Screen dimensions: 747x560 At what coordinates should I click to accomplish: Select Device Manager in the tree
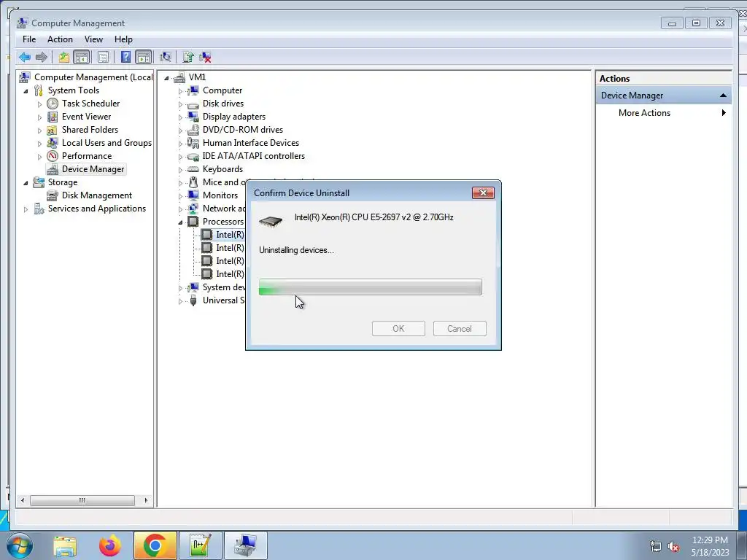click(93, 169)
